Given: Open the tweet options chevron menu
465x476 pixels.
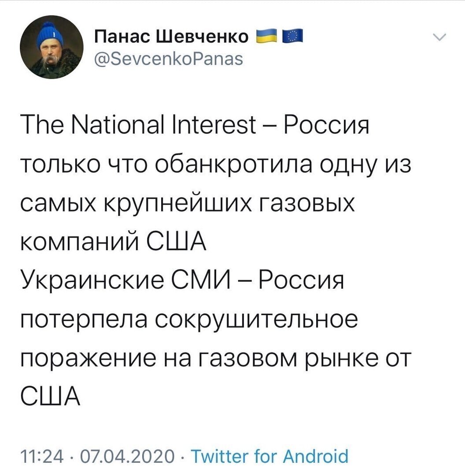Looking at the screenshot, I should click(439, 37).
